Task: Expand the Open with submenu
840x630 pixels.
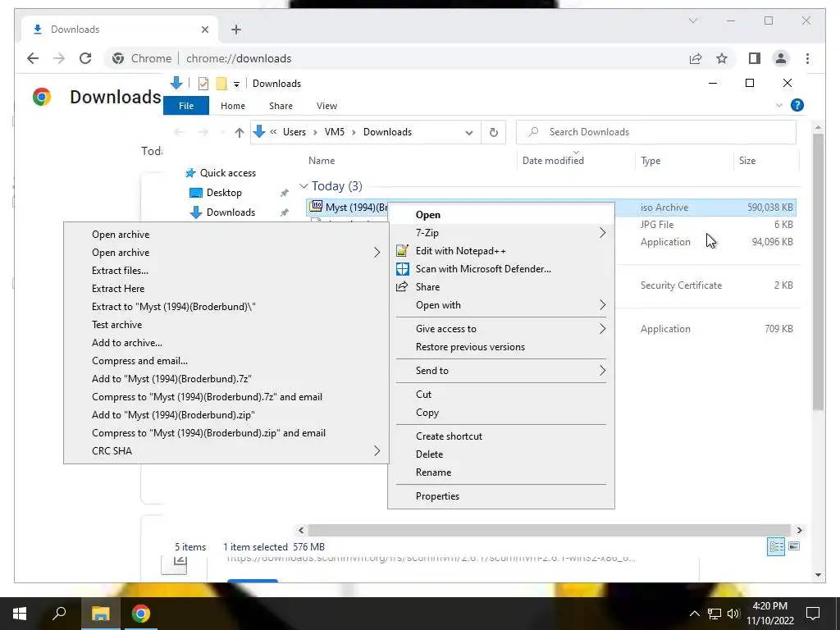Action: pos(501,305)
